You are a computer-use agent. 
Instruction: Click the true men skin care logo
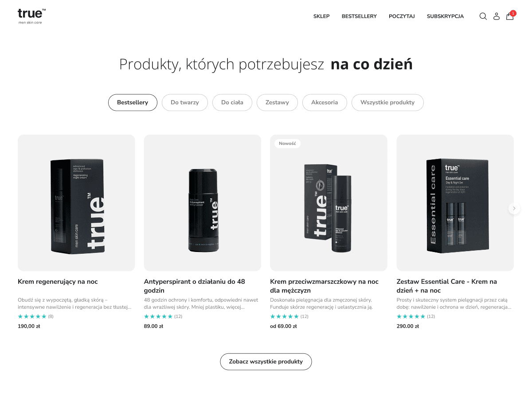[x=31, y=16]
